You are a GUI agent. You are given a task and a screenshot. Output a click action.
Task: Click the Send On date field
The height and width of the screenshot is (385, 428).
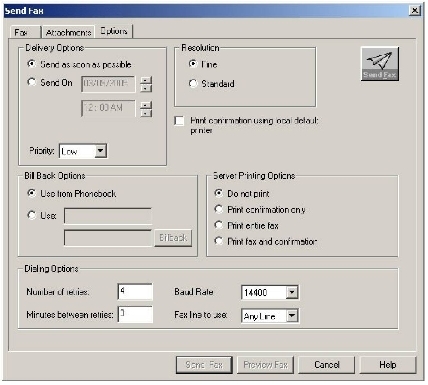(108, 84)
